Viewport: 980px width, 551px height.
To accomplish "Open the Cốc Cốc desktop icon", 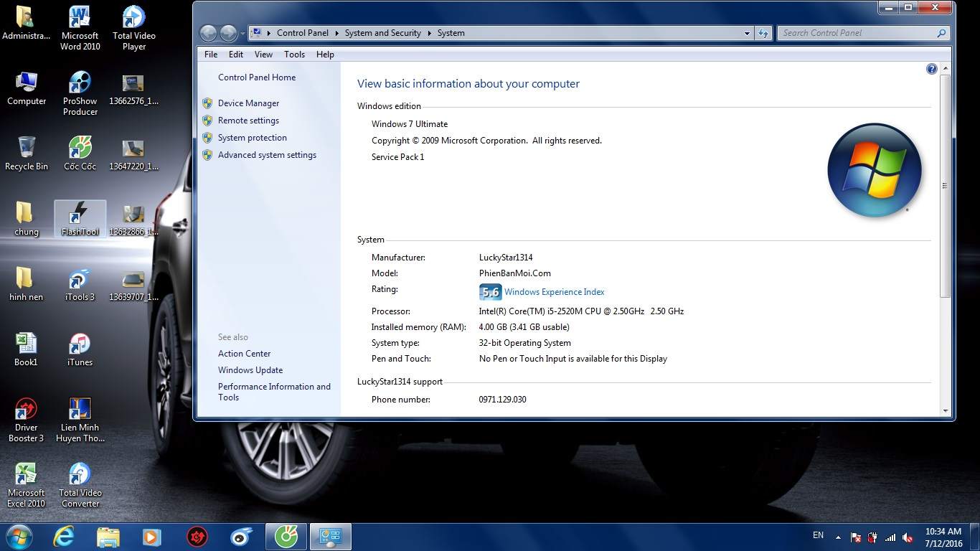I will [80, 153].
